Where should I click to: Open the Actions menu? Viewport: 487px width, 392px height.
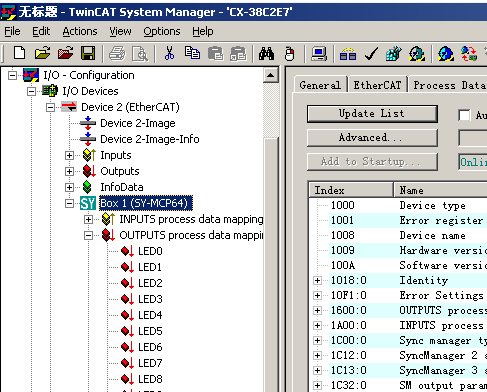coord(80,31)
